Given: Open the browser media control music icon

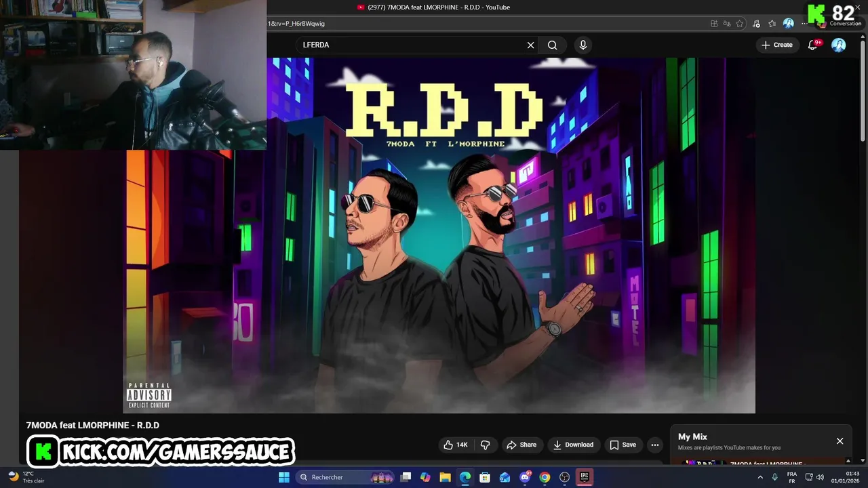Looking at the screenshot, I should [756, 23].
